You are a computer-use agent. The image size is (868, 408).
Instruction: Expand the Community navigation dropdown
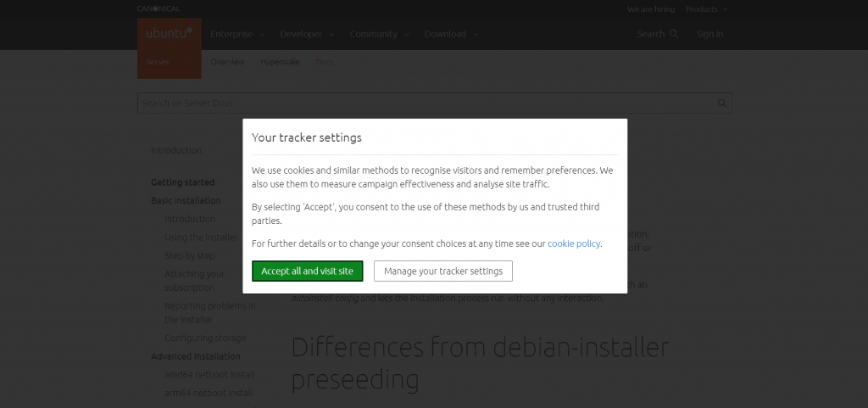379,34
